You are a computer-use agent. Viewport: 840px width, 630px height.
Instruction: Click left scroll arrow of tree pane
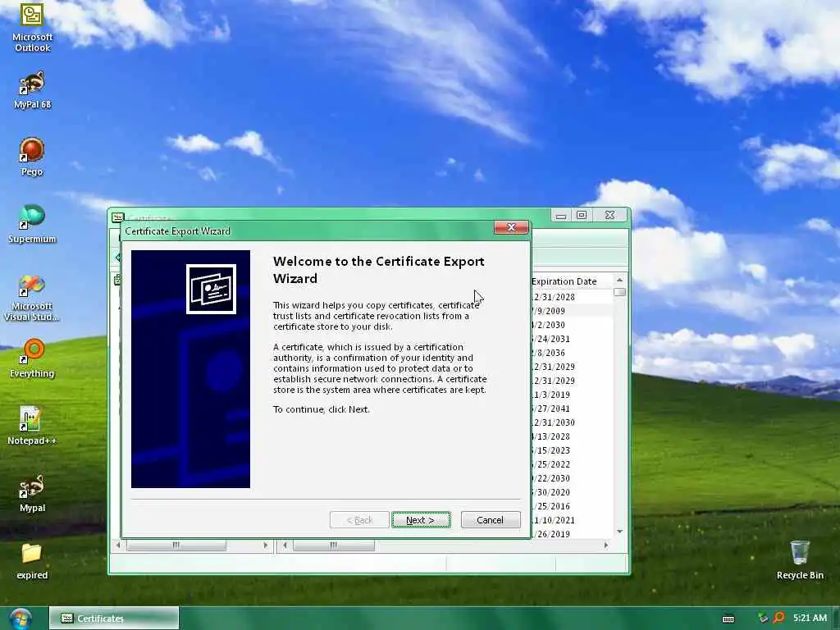[x=118, y=545]
